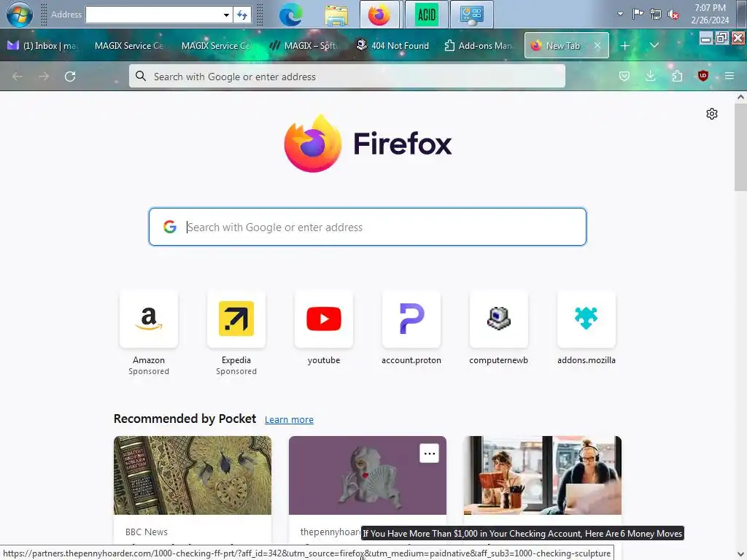Open the List all tabs chevron
The width and height of the screenshot is (747, 560).
click(x=654, y=45)
